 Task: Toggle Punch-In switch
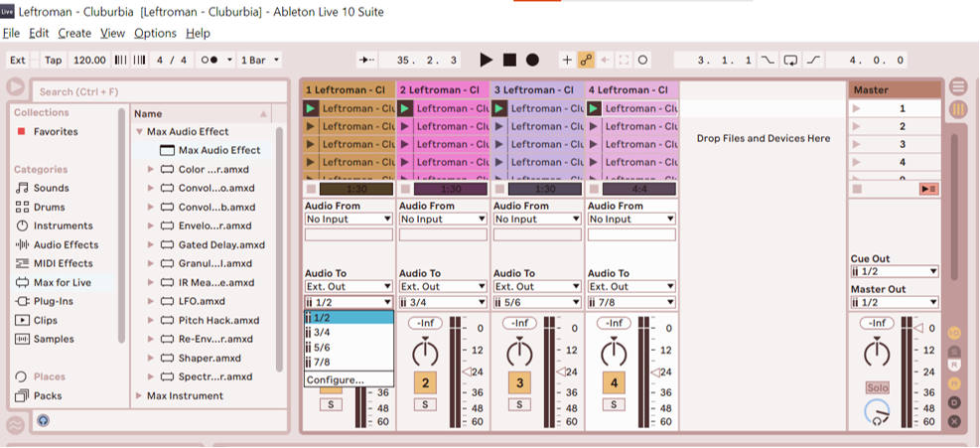tap(768, 60)
